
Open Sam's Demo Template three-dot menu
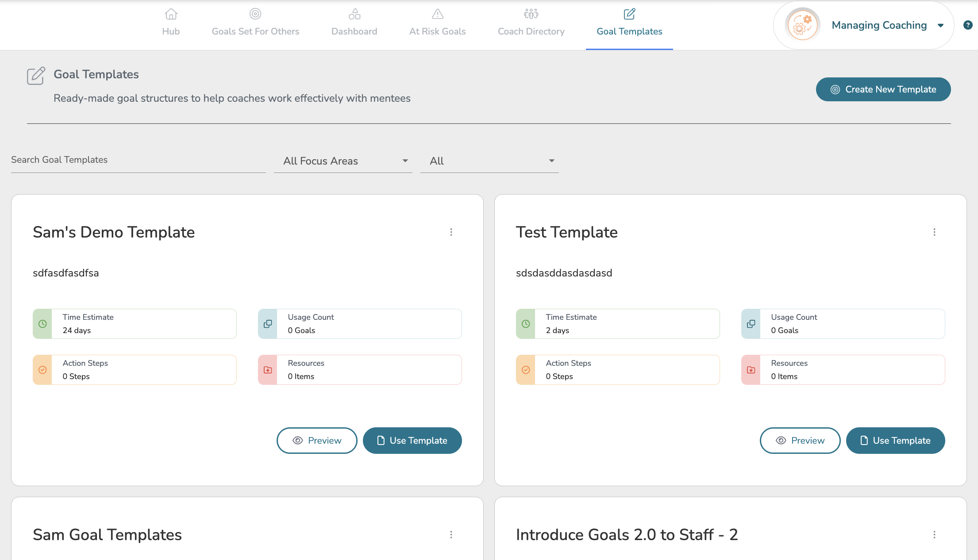coord(451,232)
